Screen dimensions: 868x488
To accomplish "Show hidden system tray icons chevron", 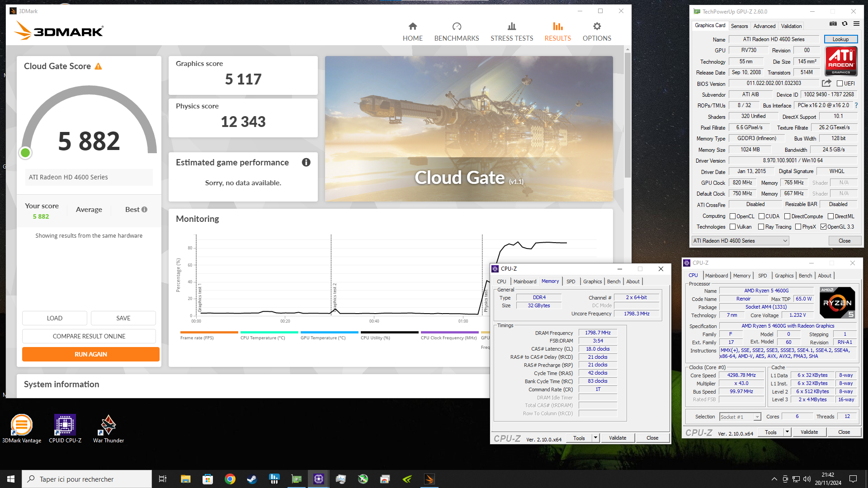I will 774,479.
